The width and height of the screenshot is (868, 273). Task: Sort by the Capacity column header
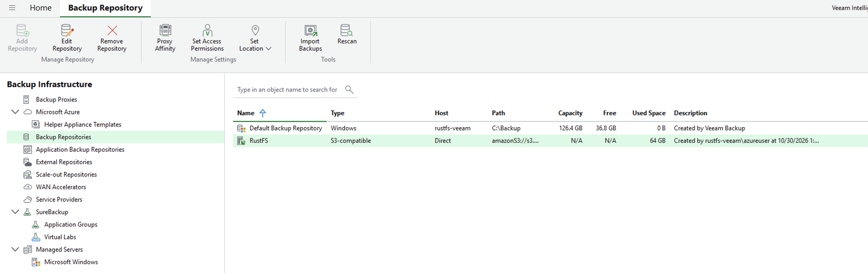point(570,113)
